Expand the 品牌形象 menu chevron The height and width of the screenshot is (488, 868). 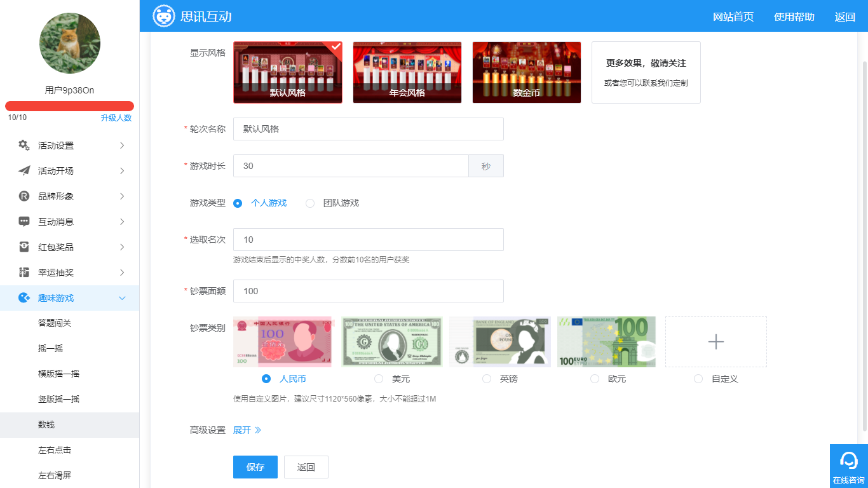[122, 196]
